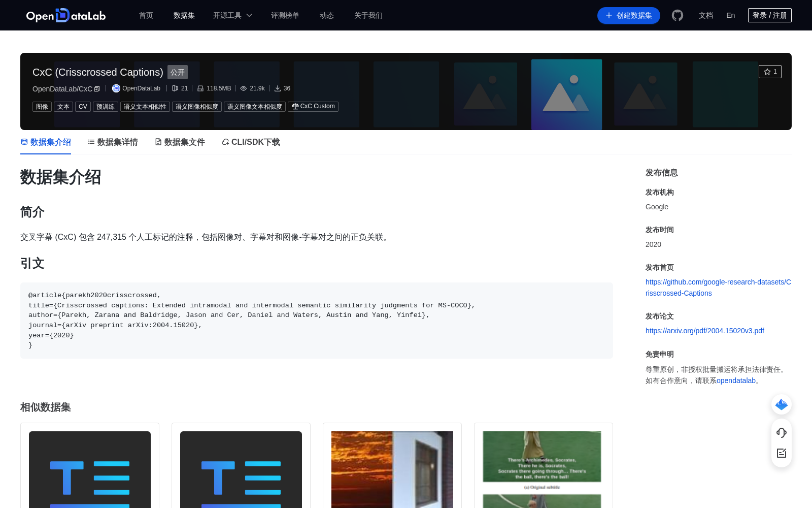Open 动态 navigation item
This screenshot has width=812, height=508.
(x=327, y=15)
